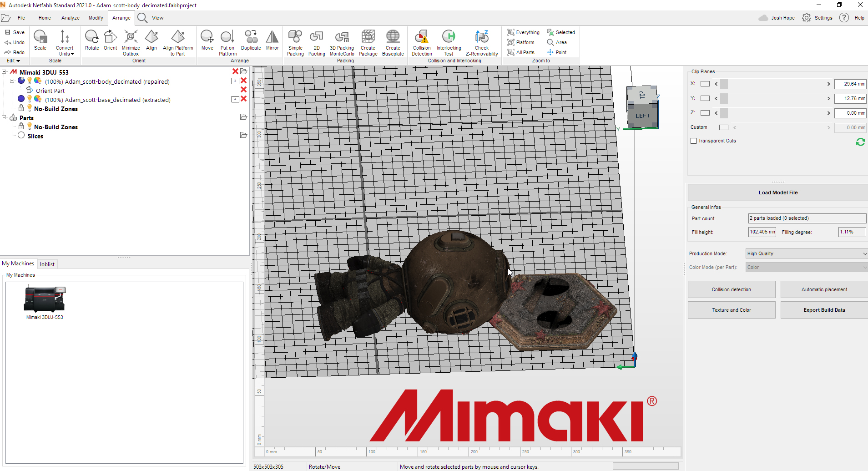Click the Collision detection panel button
The width and height of the screenshot is (868, 471).
click(732, 289)
